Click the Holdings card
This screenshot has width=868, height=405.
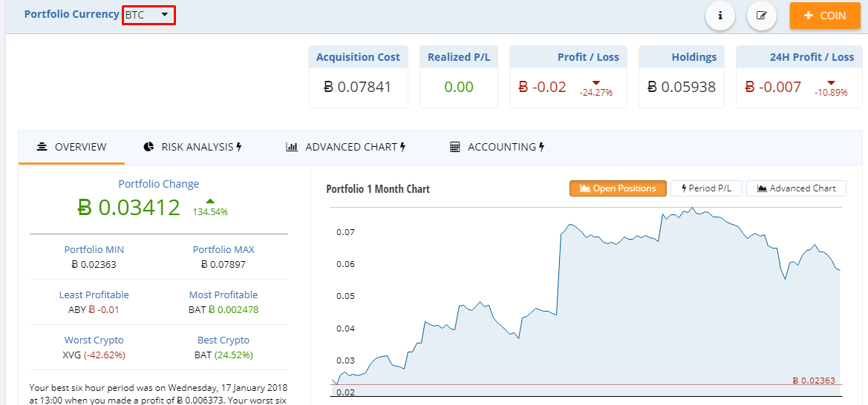(682, 76)
